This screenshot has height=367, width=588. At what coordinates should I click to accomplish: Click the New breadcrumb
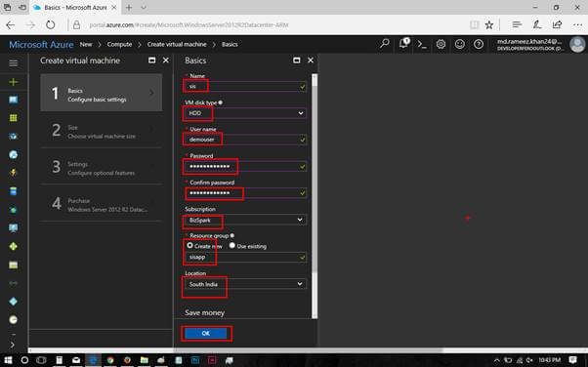click(x=86, y=44)
